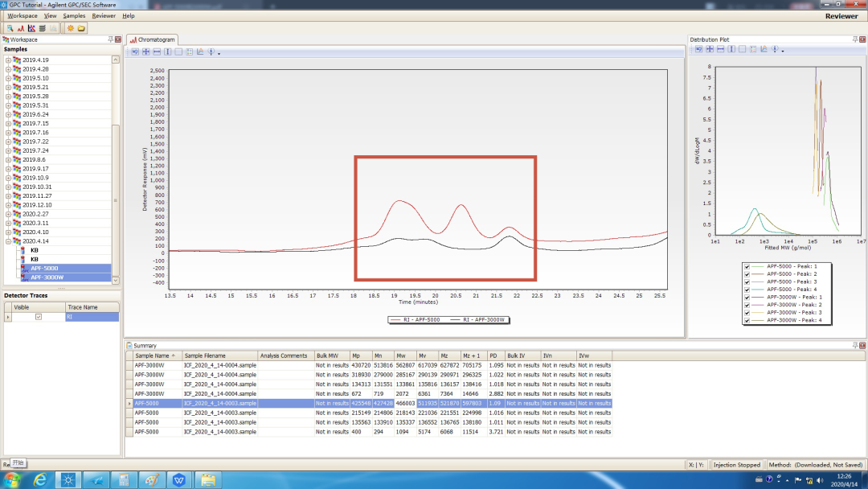Click the yellow folder icon in main toolbar
This screenshot has width=868, height=489.
(x=82, y=28)
